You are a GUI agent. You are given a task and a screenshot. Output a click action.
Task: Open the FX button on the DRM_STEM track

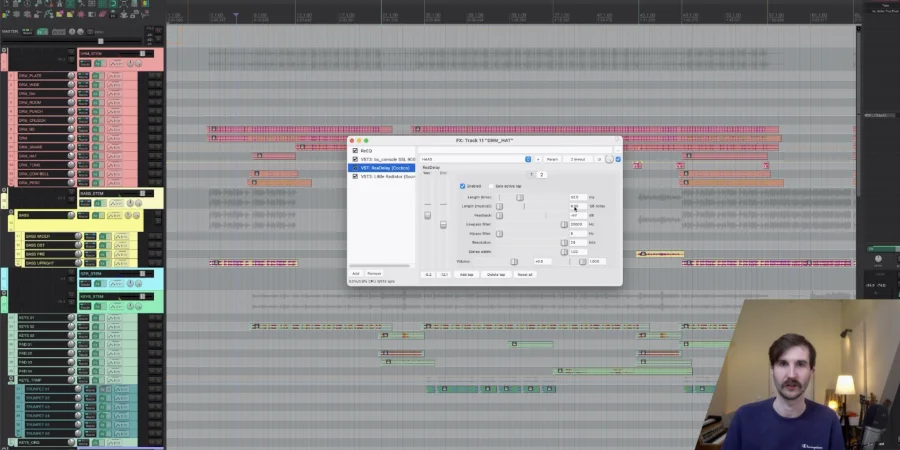point(98,63)
